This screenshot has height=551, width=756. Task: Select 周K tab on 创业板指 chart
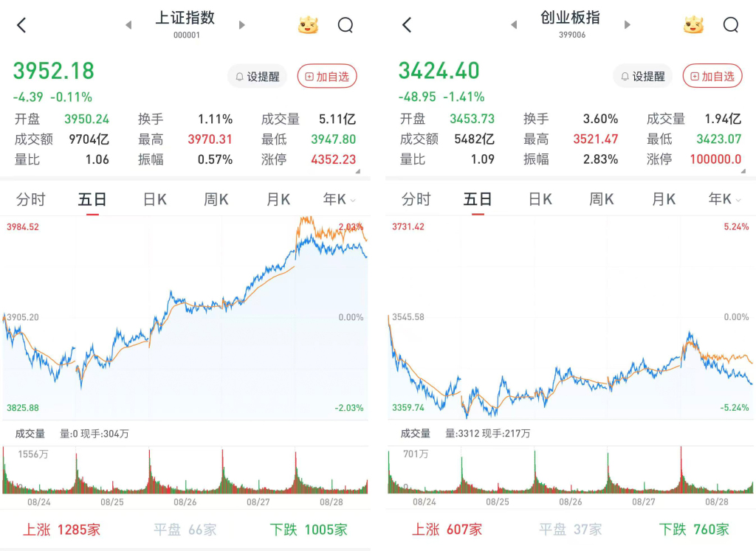(x=601, y=199)
